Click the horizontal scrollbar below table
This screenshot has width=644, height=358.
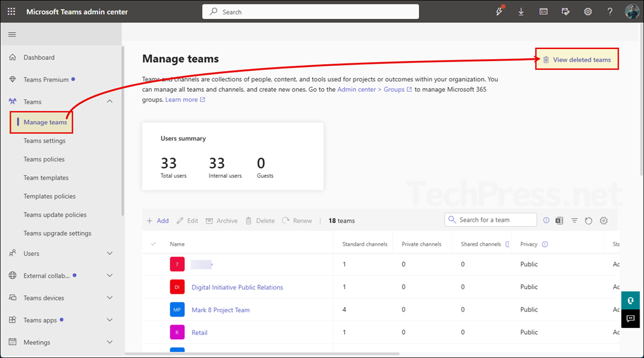(262, 354)
